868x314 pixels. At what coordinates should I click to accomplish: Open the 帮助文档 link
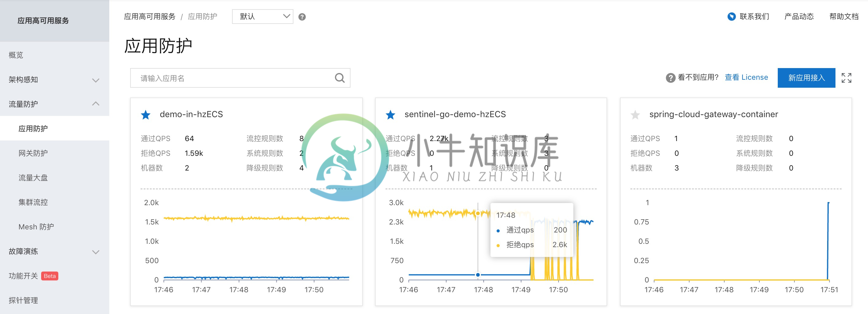tap(843, 17)
